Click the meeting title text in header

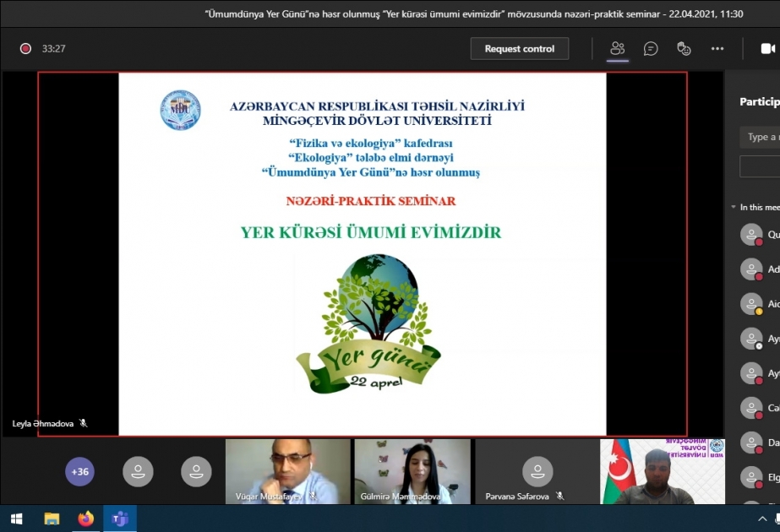coord(474,14)
